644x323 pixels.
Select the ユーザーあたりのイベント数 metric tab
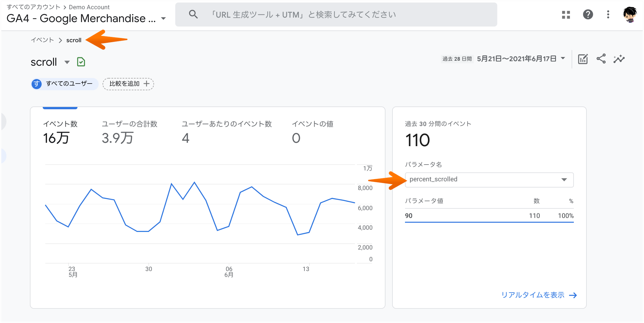[x=226, y=133]
